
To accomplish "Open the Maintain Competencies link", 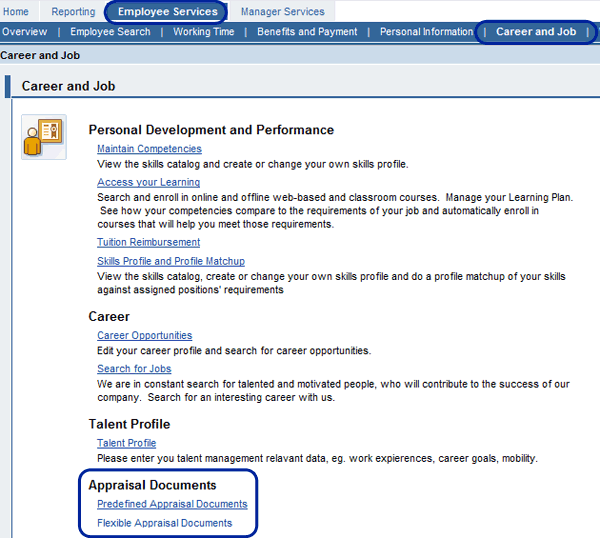I will click(x=149, y=149).
